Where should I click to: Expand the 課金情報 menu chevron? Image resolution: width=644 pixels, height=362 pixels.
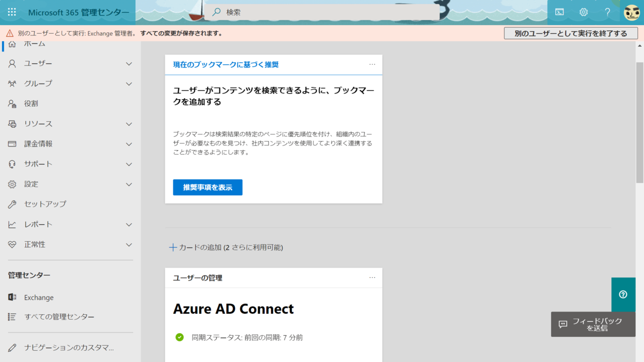tap(129, 144)
